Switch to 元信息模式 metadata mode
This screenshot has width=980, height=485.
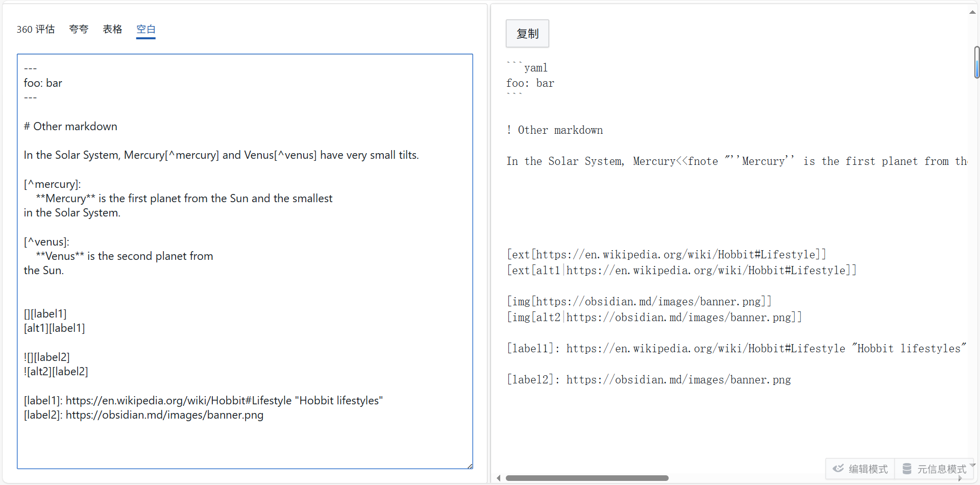(934, 469)
